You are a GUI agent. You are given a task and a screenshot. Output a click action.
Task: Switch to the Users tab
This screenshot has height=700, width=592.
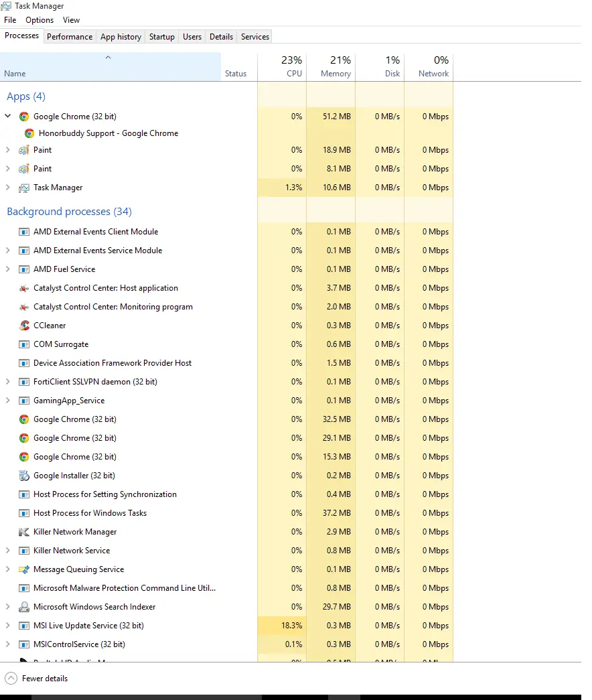tap(192, 37)
